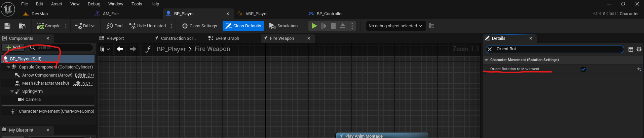Switch to the Construction Script tab
Viewport: 644px width, 138px height.
coord(178,38)
